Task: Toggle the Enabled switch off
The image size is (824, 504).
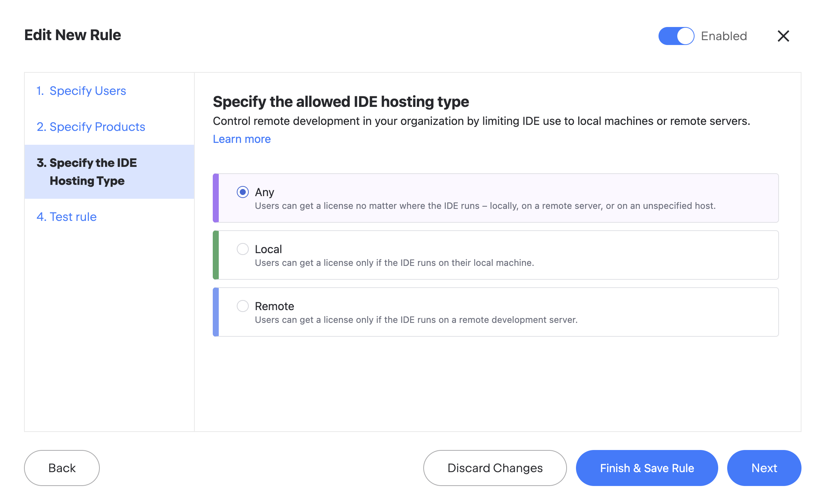Action: 676,36
